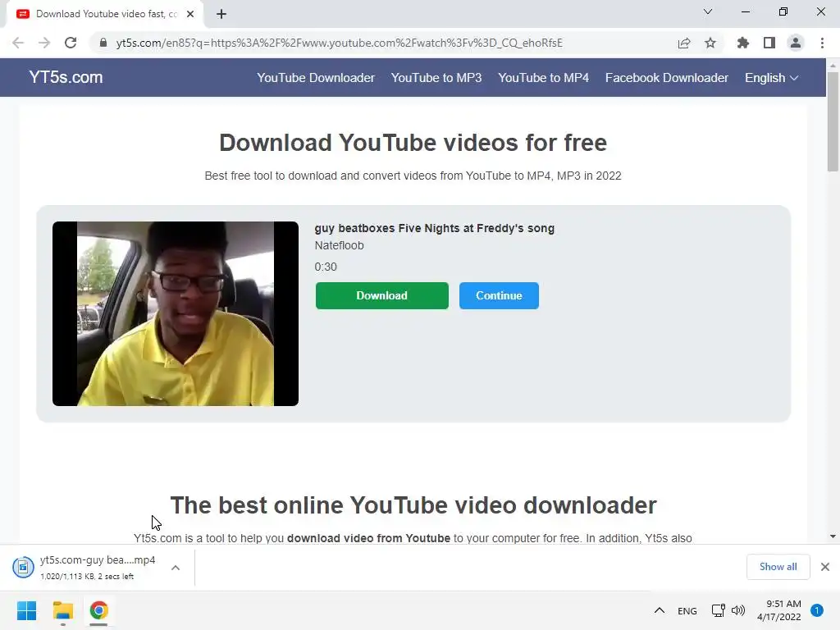Close the downloads bar
The image size is (840, 630).
tap(825, 567)
